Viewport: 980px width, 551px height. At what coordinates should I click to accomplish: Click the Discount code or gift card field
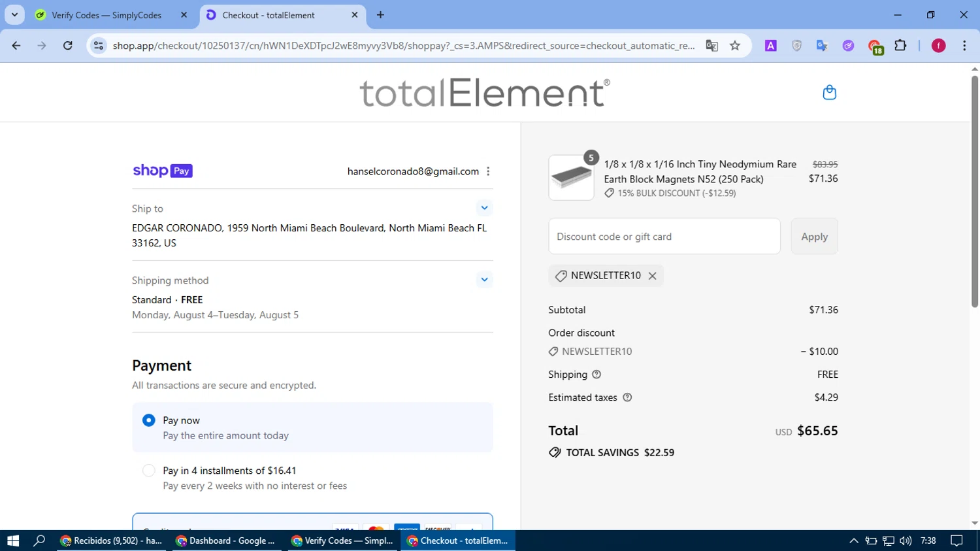[x=664, y=237]
